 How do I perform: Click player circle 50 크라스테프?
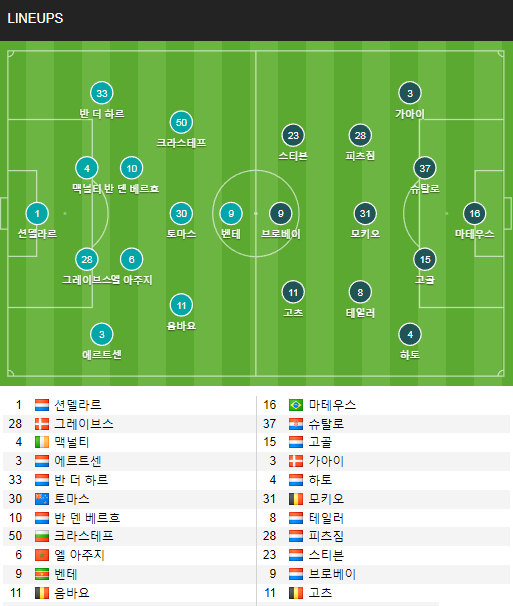click(x=181, y=123)
